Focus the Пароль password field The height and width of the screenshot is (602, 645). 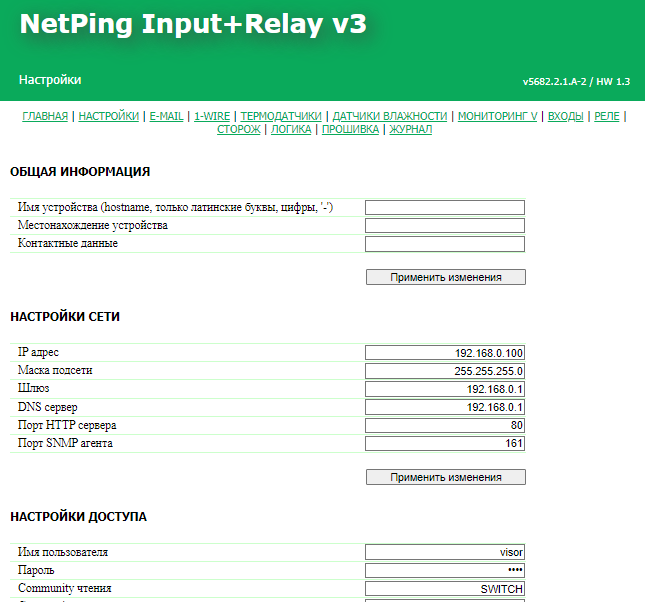(x=444, y=570)
